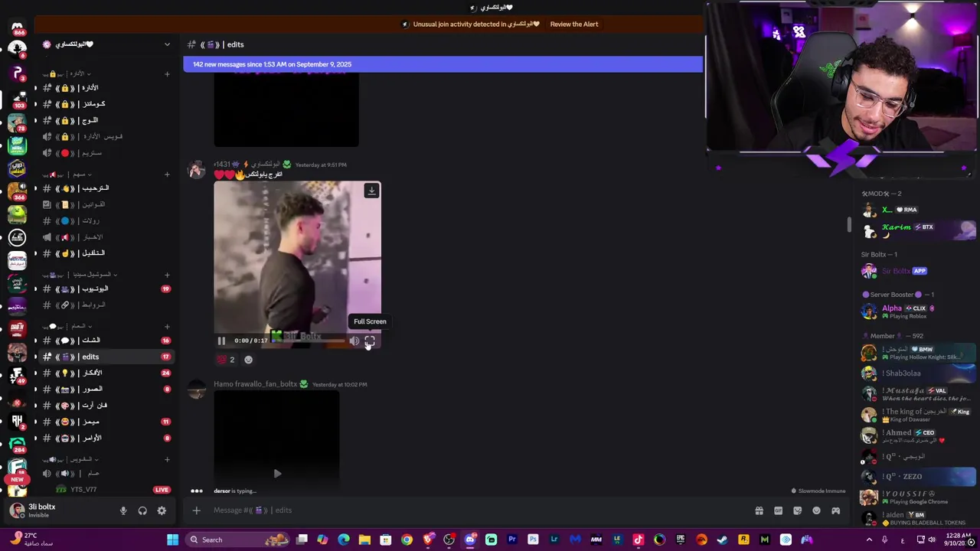Create channel in the bottom voice category
The height and width of the screenshot is (551, 980).
[167, 459]
